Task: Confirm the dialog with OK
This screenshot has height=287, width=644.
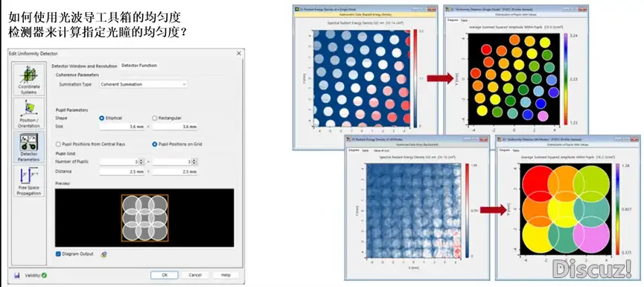Action: click(x=165, y=275)
